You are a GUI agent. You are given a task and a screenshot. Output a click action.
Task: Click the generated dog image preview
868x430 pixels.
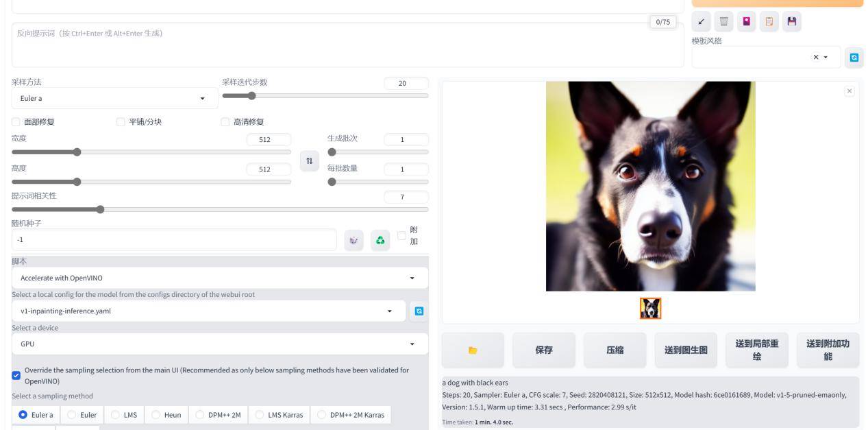click(650, 187)
